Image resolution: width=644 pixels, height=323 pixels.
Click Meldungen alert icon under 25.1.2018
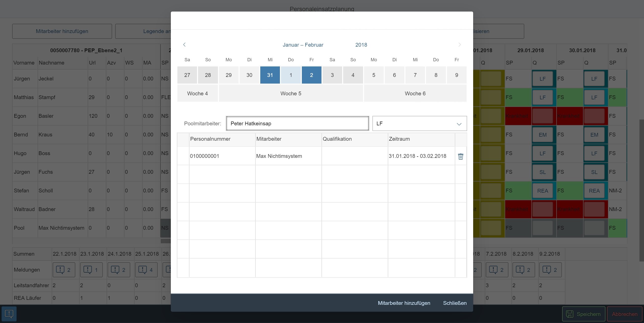[x=146, y=270]
